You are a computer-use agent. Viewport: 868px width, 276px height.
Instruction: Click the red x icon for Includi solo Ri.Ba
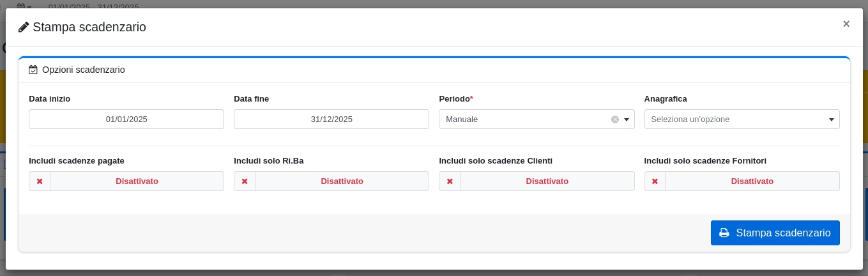245,181
